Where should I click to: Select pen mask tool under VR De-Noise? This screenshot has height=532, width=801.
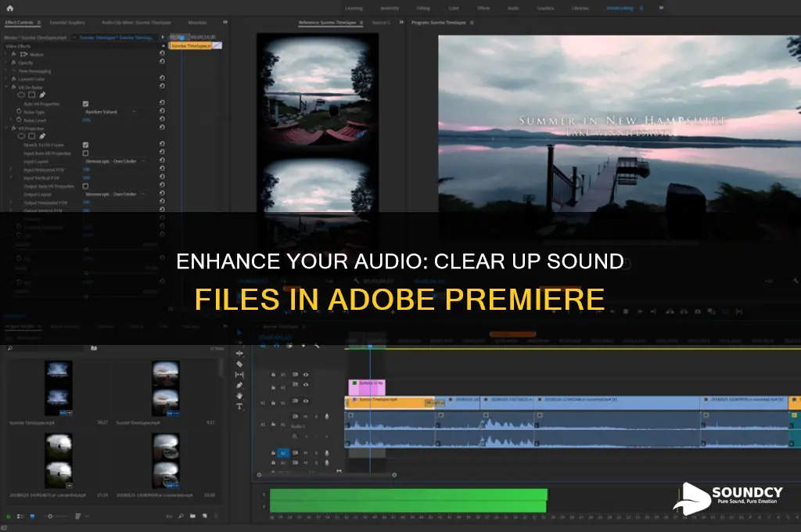pyautogui.click(x=42, y=95)
